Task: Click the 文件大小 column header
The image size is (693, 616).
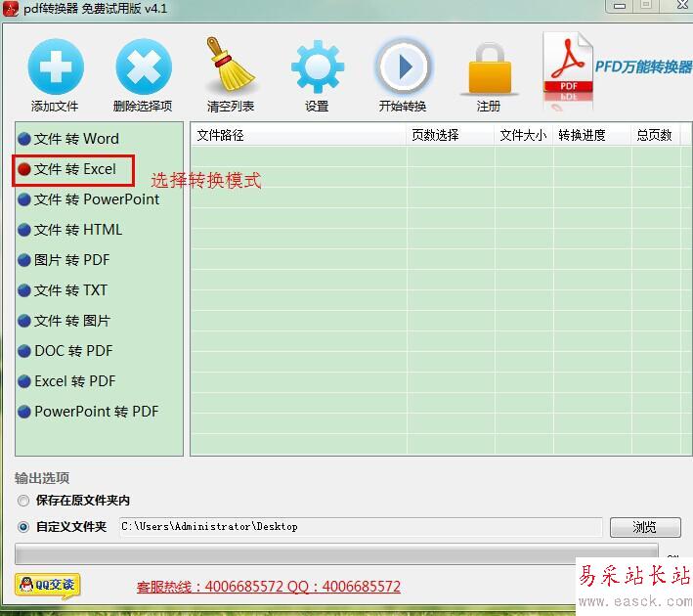Action: (x=524, y=135)
